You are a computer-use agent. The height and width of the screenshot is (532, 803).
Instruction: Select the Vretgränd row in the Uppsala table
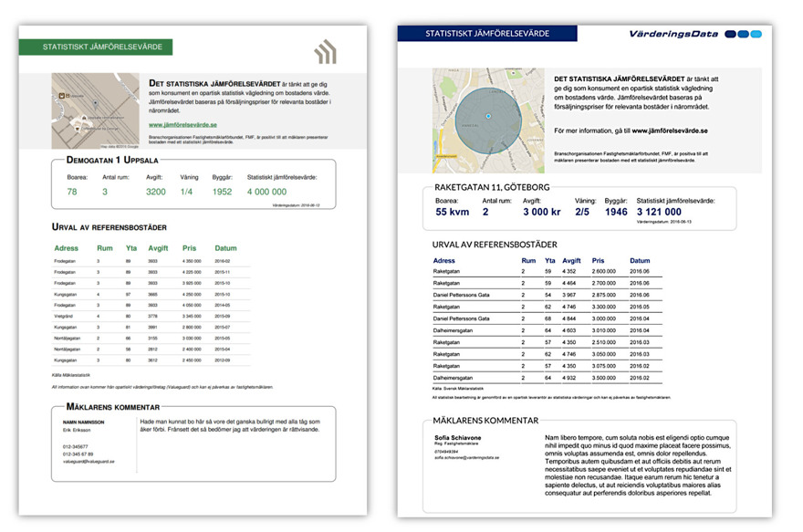[x=151, y=317]
